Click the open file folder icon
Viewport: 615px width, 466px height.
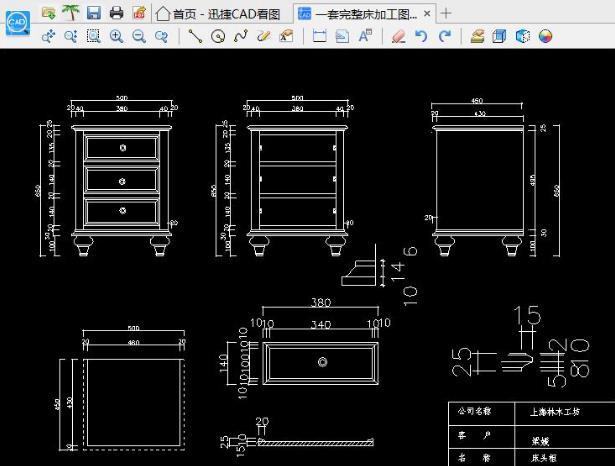click(49, 13)
